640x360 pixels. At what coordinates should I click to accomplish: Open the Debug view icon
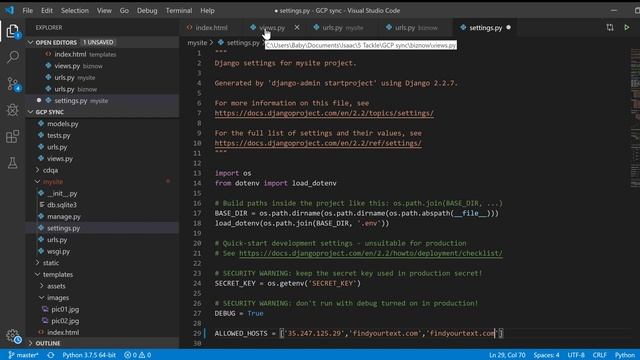click(x=13, y=110)
